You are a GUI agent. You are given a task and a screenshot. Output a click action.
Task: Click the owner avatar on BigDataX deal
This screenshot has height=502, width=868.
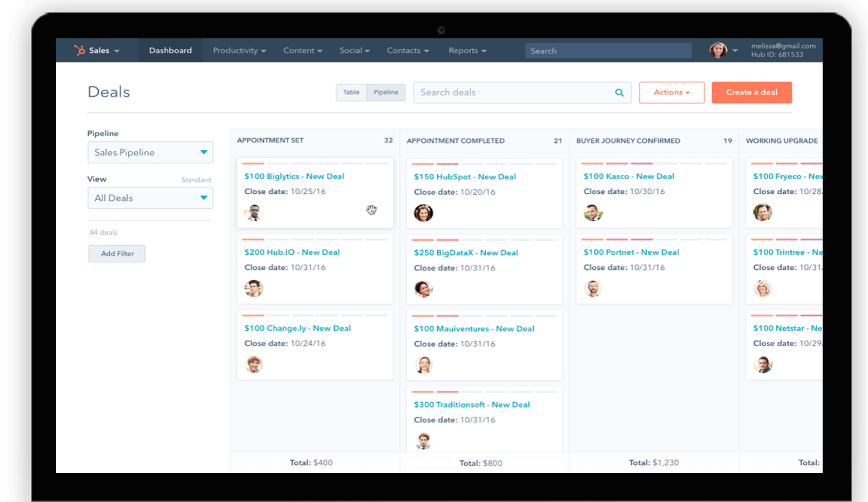pos(423,289)
